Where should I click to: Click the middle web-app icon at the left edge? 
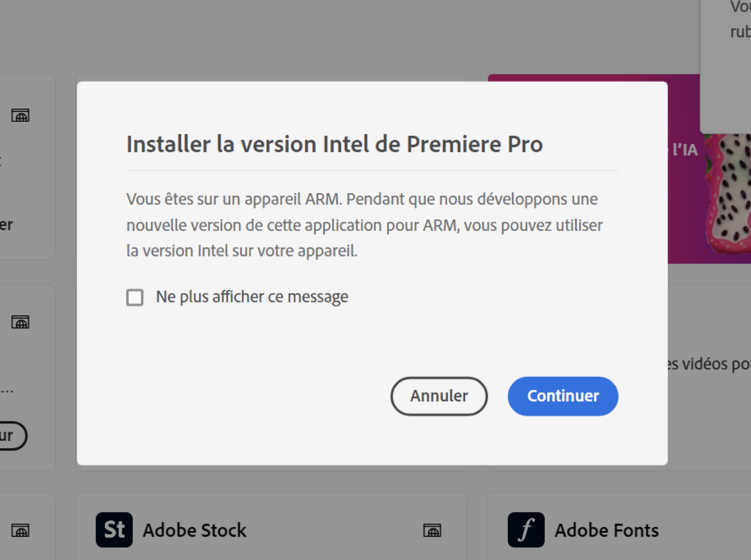pos(20,322)
